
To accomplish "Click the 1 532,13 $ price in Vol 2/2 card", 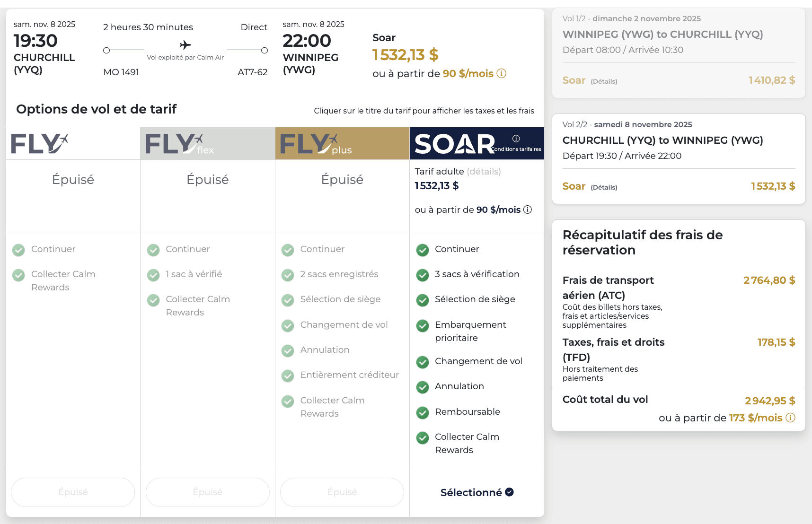I will point(773,186).
